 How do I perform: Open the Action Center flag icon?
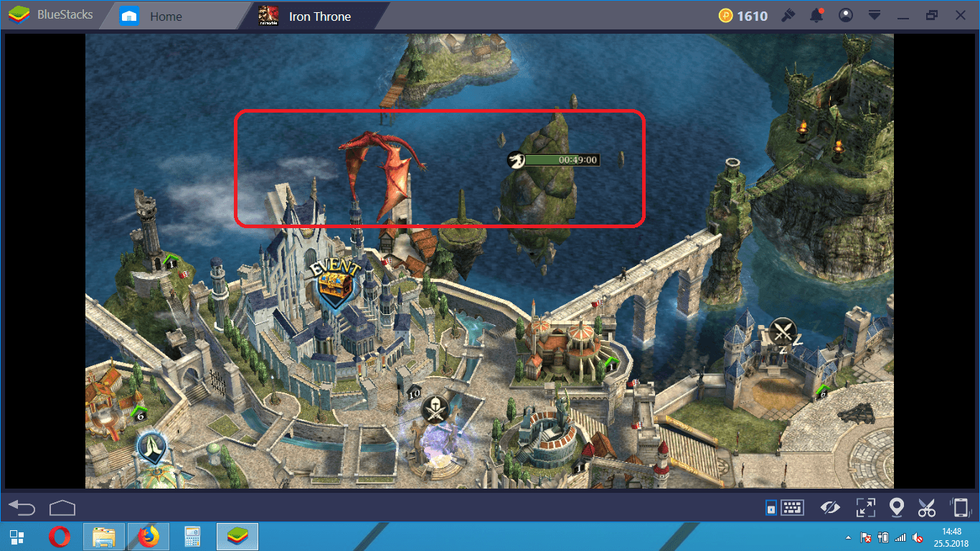coord(866,537)
